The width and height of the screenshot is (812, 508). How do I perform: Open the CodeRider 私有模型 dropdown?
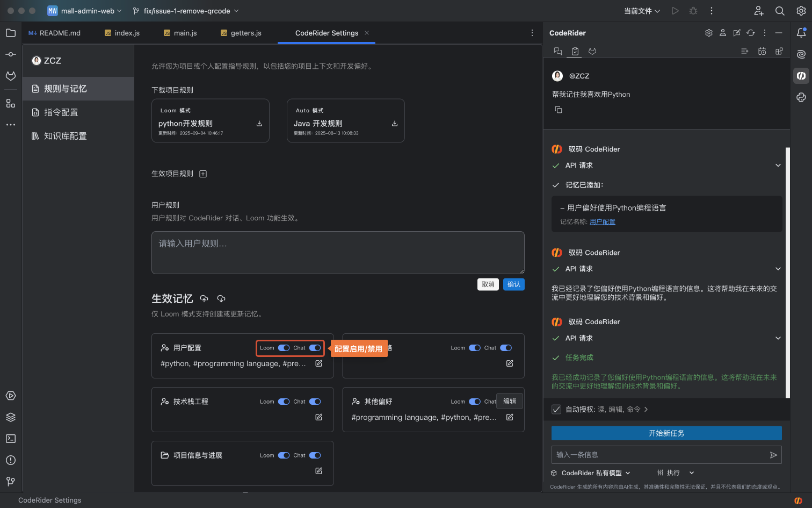[x=591, y=473]
